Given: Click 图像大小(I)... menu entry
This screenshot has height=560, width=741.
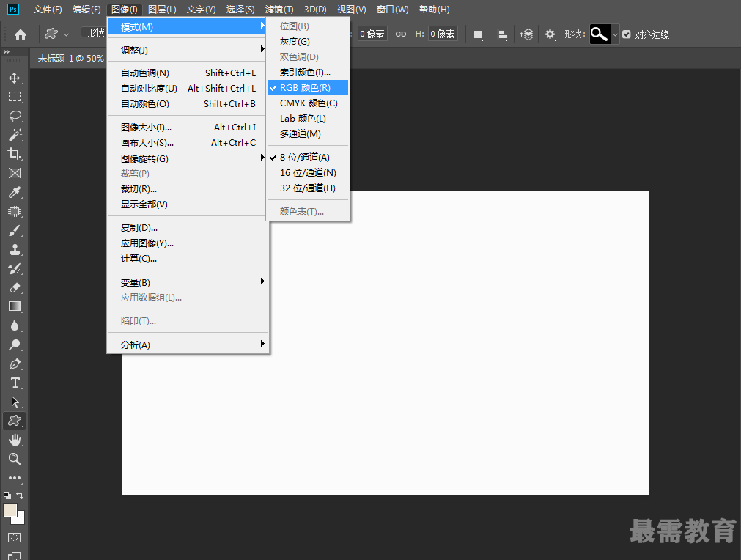Looking at the screenshot, I should coord(188,128).
